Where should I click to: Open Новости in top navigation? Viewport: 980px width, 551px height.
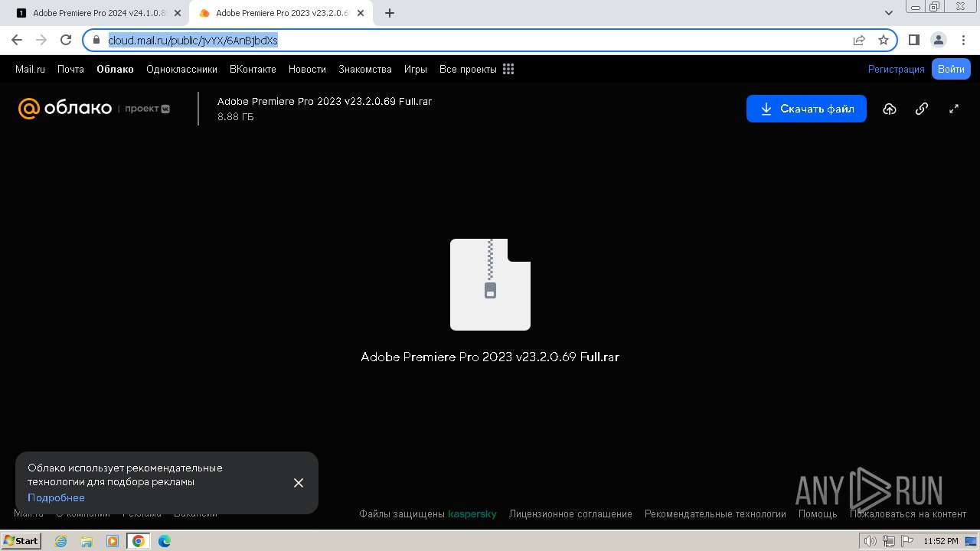point(307,69)
